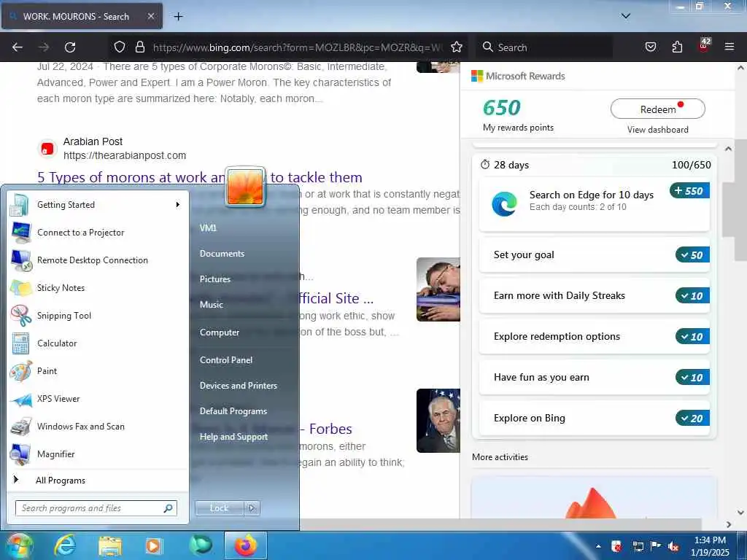Click the Redeem button
Image resolution: width=747 pixels, height=560 pixels.
(657, 109)
